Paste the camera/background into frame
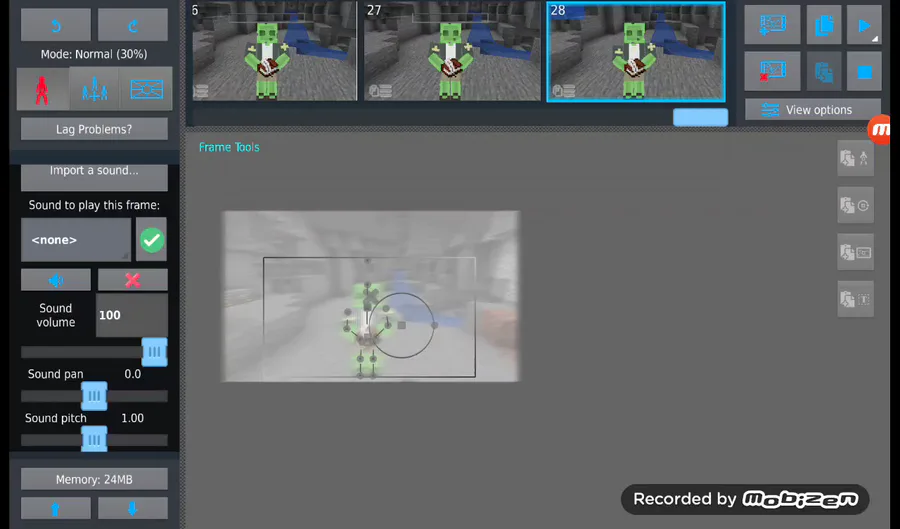 [x=855, y=252]
